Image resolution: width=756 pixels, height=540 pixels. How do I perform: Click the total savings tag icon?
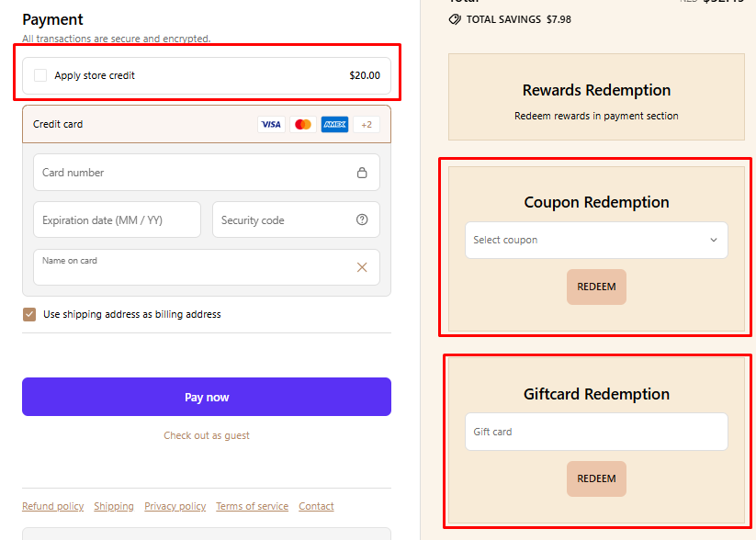coord(455,19)
